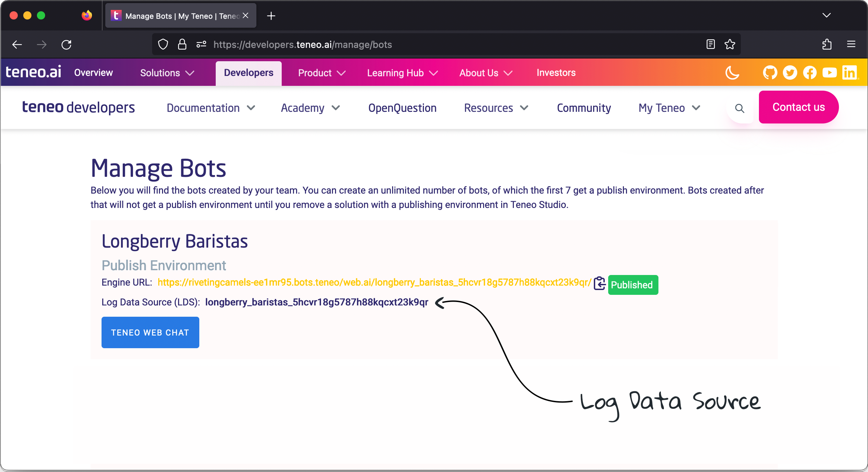Viewport: 868px width, 472px height.
Task: Expand the About Us dropdown
Action: pos(486,73)
